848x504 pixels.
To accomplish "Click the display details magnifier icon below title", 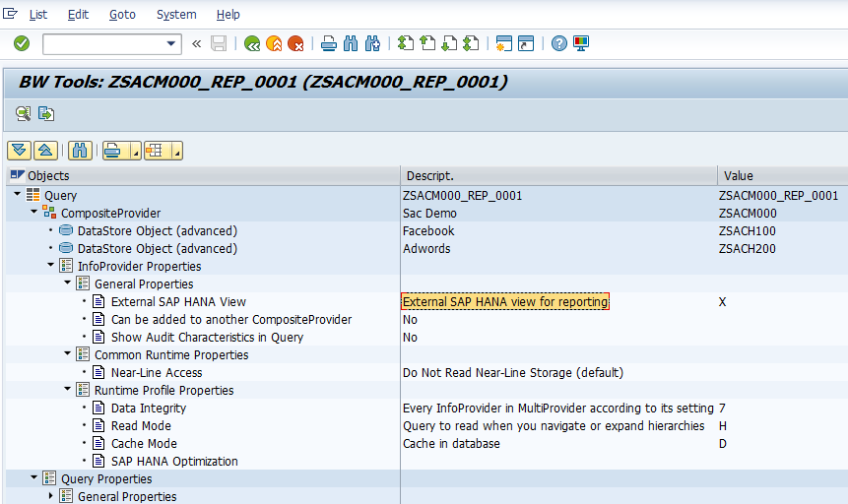I will [24, 113].
